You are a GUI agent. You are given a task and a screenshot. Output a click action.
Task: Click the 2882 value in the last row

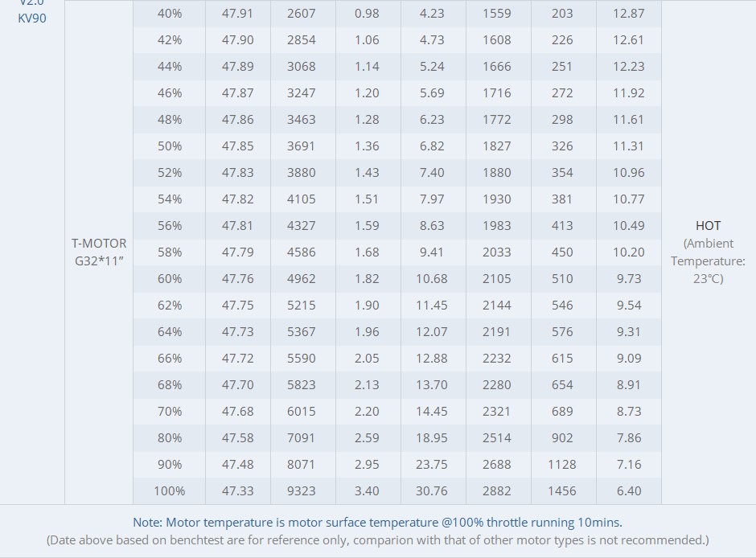pyautogui.click(x=497, y=490)
